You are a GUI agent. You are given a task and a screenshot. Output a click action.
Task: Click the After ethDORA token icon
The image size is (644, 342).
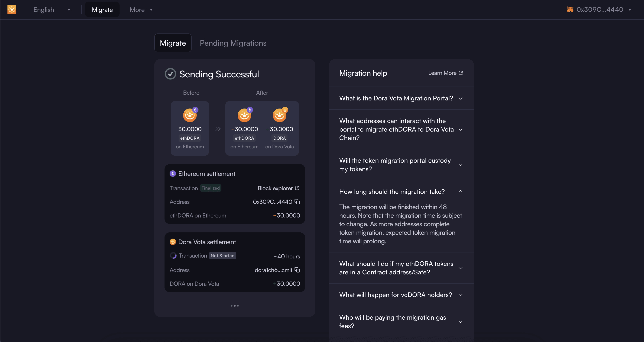245,114
